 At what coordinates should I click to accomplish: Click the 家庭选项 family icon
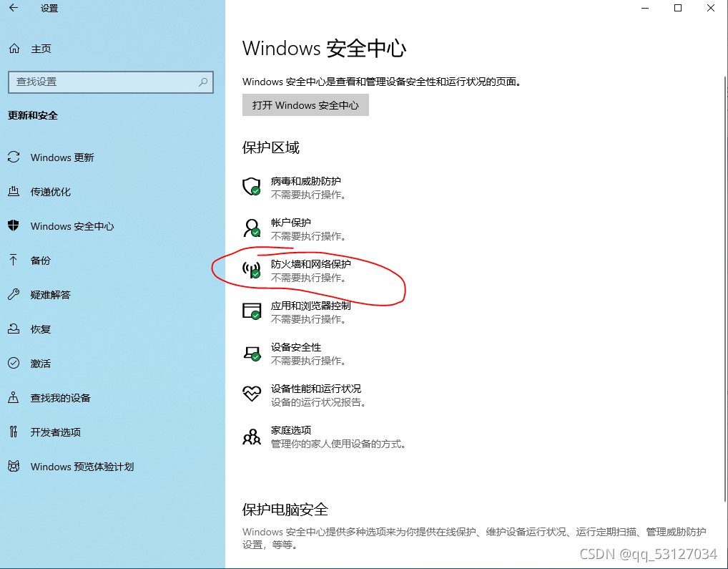[252, 437]
